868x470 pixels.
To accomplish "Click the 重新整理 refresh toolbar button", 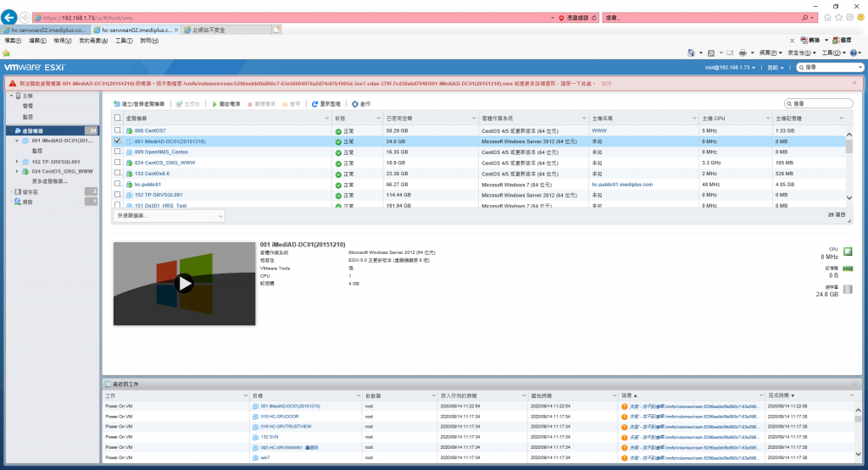I will pyautogui.click(x=326, y=104).
